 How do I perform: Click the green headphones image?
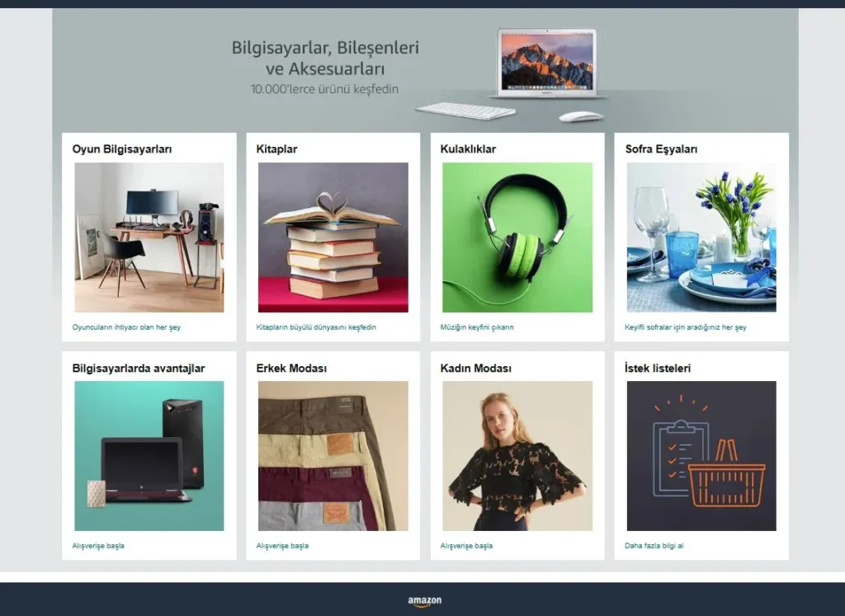click(517, 237)
